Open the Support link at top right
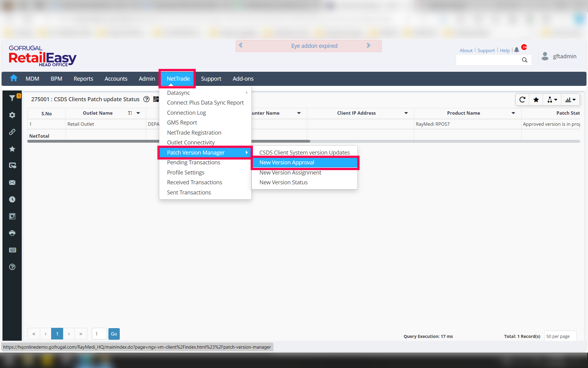The image size is (588, 368). (486, 50)
